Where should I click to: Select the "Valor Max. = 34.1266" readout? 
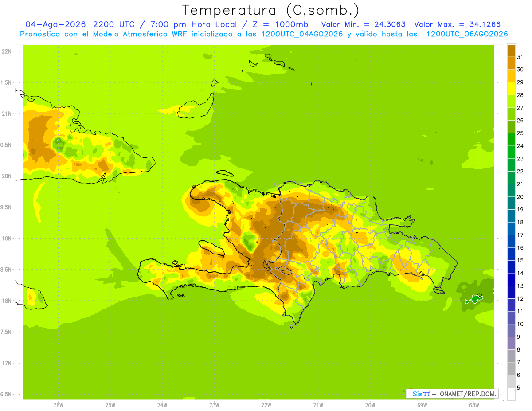(458, 24)
